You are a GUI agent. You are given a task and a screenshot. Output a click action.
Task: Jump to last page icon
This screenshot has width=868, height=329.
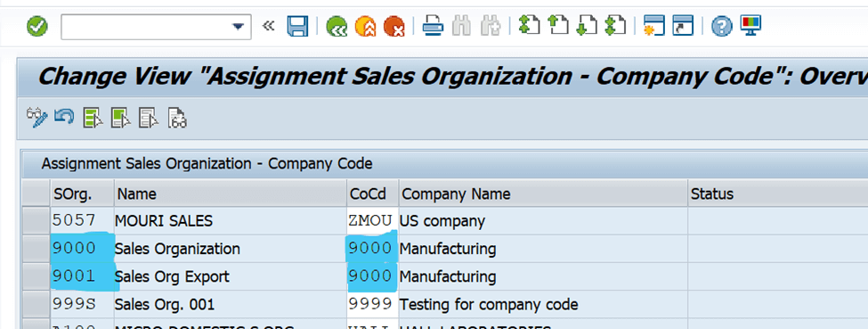tap(615, 26)
